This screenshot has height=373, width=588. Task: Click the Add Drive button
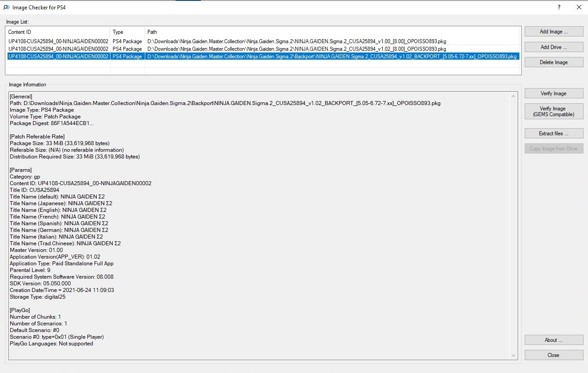tap(554, 47)
